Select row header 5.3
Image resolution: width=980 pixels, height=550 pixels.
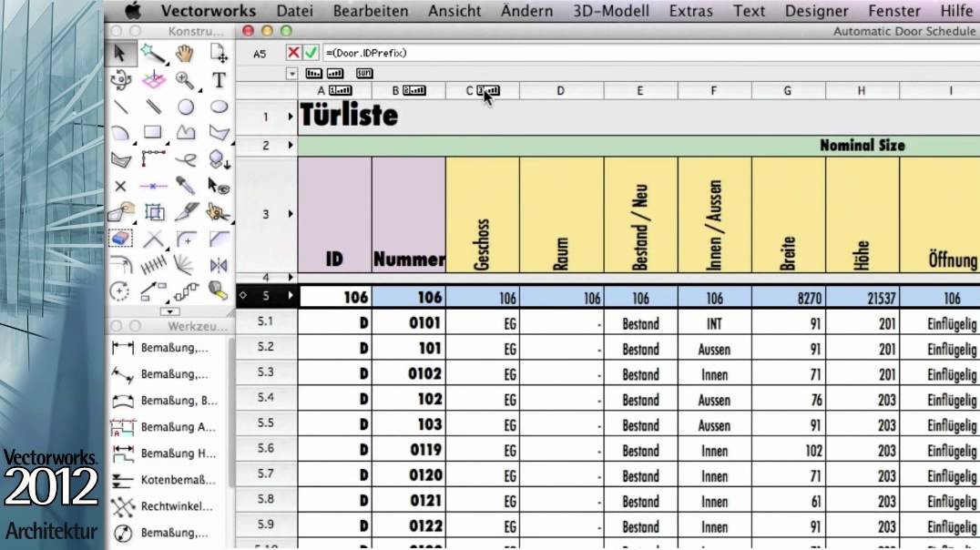tap(266, 372)
